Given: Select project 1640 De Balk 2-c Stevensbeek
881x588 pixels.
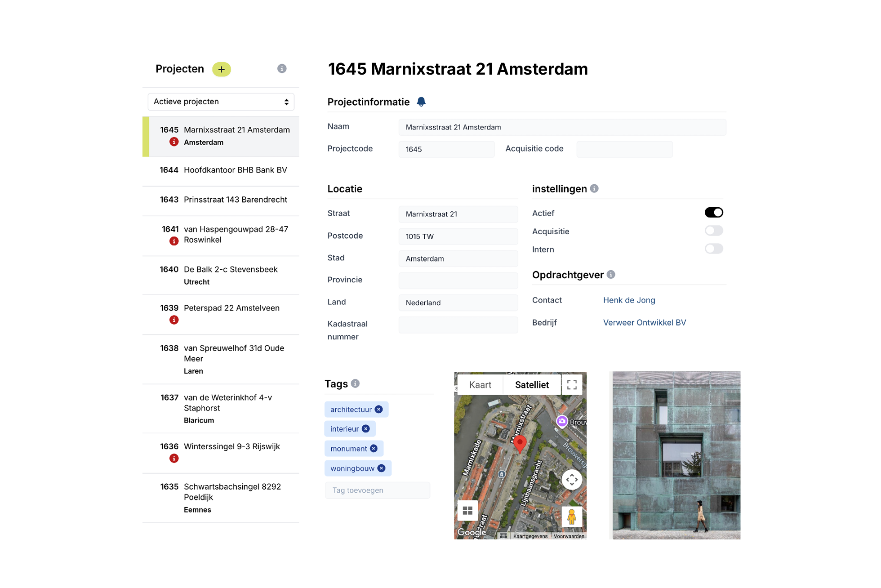Looking at the screenshot, I should pyautogui.click(x=221, y=275).
